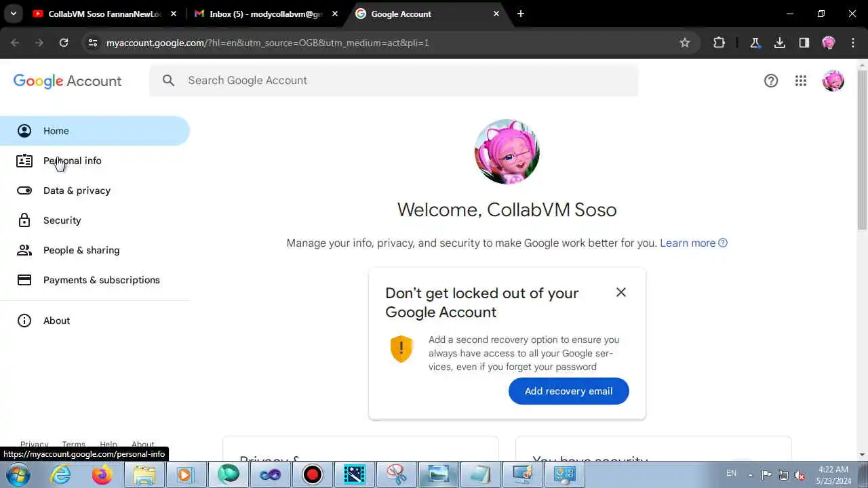
Task: Open the Downloads icon
Action: (x=780, y=43)
